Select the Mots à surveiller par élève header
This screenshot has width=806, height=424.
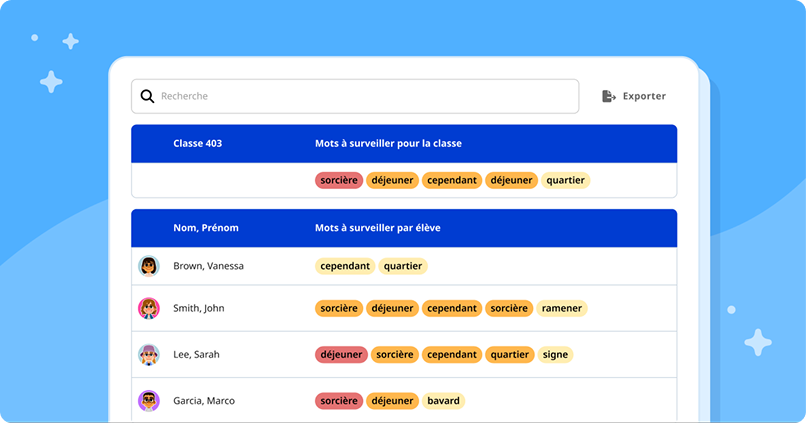point(378,228)
